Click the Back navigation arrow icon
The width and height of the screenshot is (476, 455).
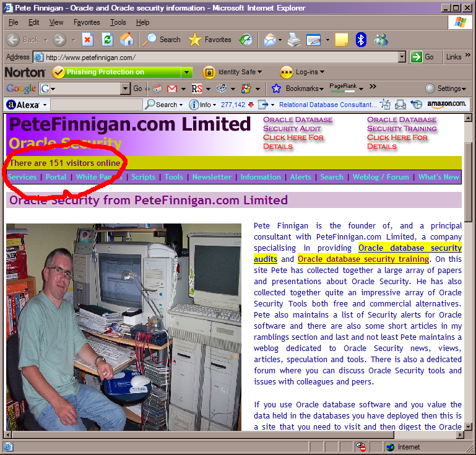pyautogui.click(x=13, y=40)
